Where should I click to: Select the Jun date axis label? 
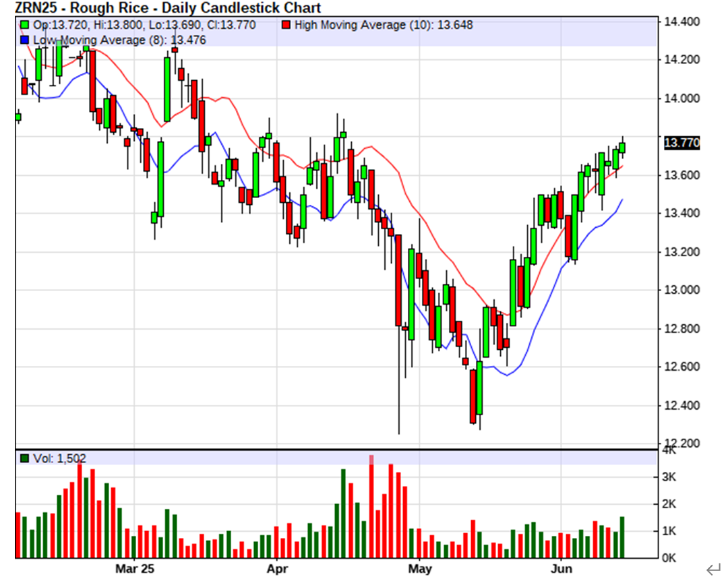pyautogui.click(x=561, y=568)
